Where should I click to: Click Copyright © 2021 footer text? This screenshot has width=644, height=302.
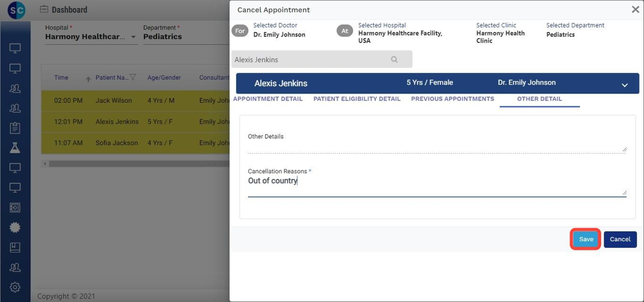click(x=66, y=296)
